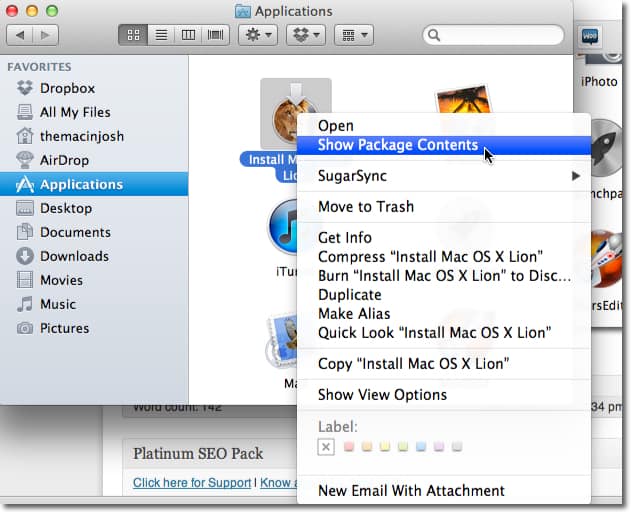Choose Make Alias
The image size is (632, 514).
(x=444, y=314)
